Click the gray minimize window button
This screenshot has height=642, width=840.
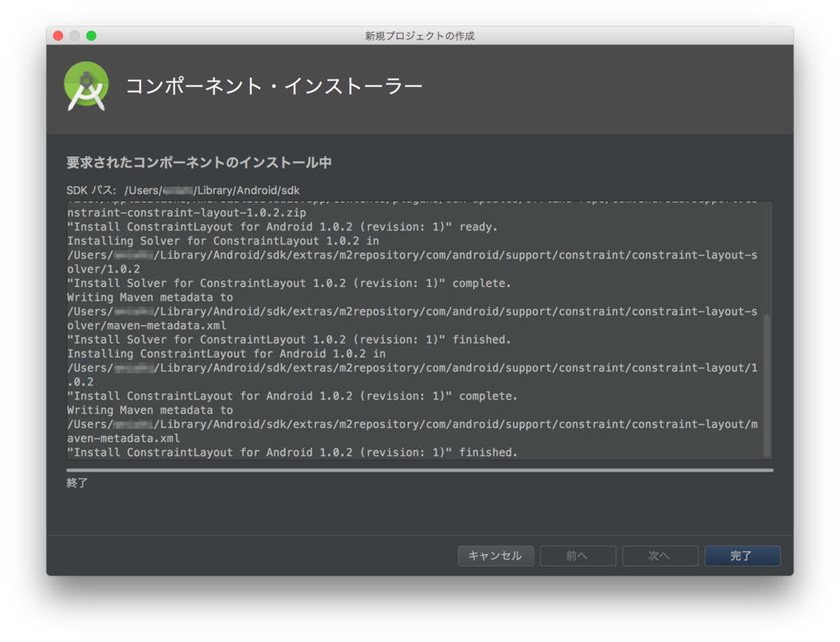point(75,35)
